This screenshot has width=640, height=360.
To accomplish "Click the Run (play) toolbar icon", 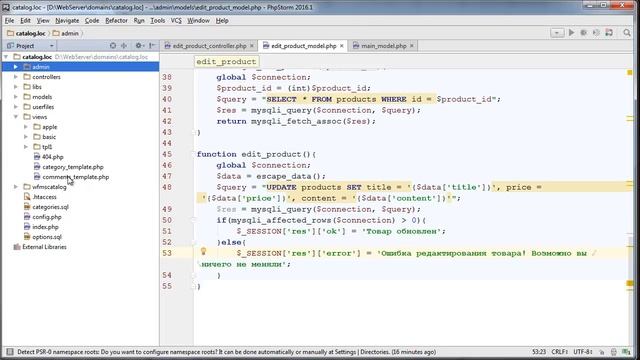I will (571, 33).
